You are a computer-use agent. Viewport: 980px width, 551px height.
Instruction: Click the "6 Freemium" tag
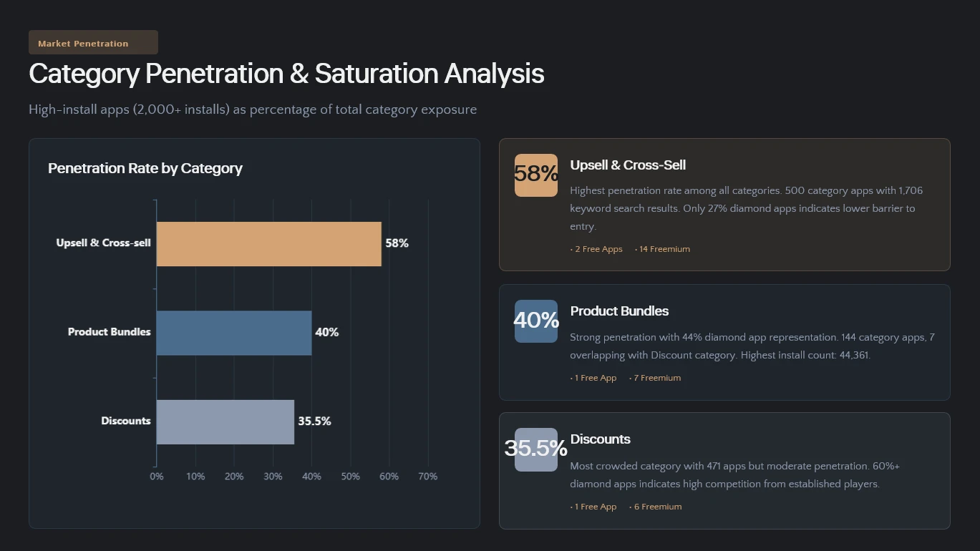tap(657, 507)
